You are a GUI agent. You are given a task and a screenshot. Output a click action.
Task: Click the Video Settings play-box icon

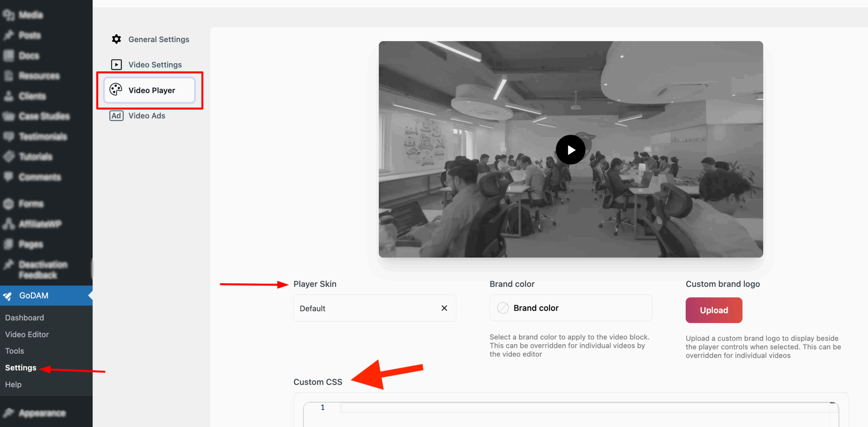(116, 64)
